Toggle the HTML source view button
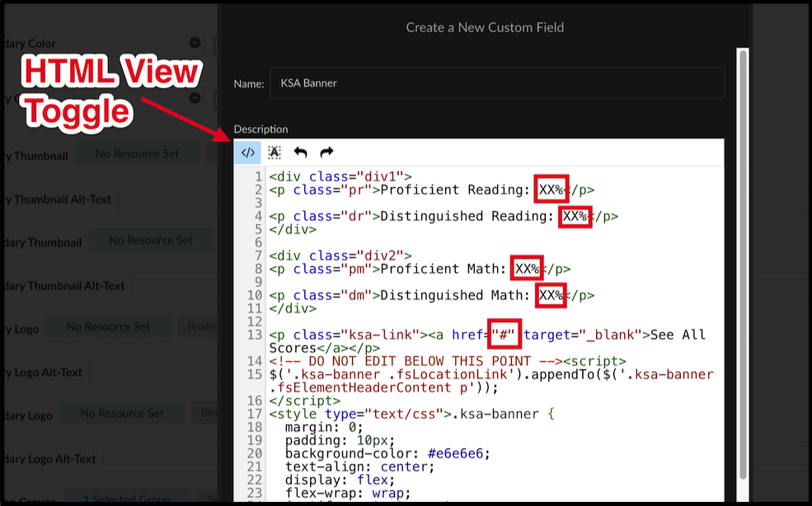 tap(247, 152)
